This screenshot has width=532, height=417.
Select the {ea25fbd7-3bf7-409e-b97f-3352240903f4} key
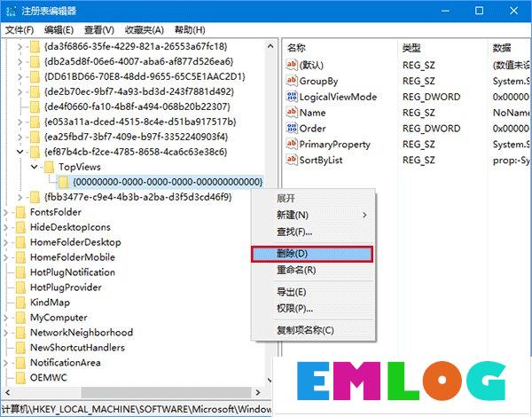[136, 137]
